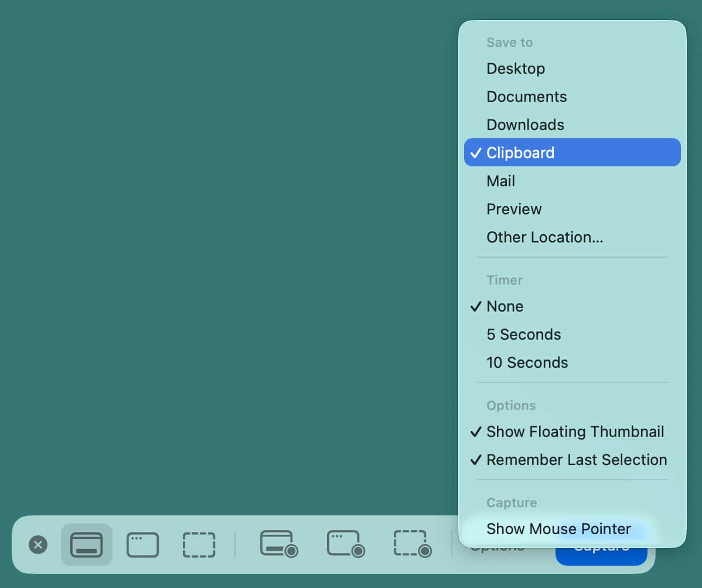Select the Record Entire Screen tool
Image resolution: width=702 pixels, height=588 pixels.
(x=278, y=545)
